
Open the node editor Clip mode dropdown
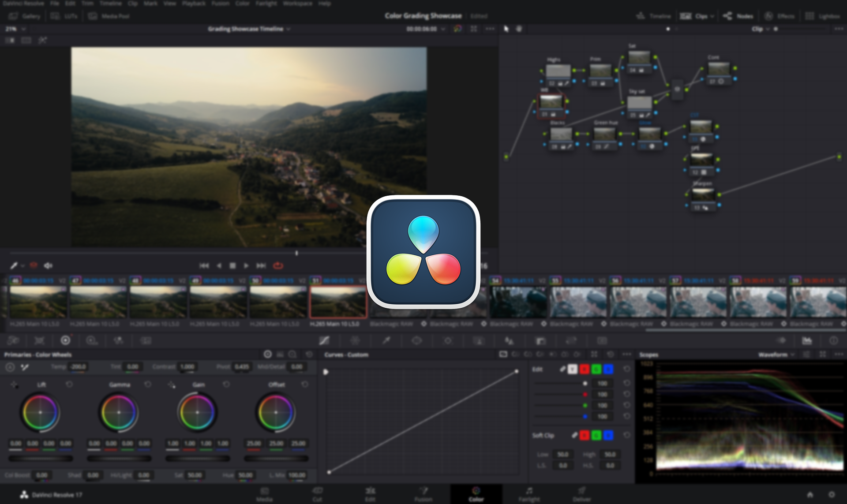coord(761,29)
